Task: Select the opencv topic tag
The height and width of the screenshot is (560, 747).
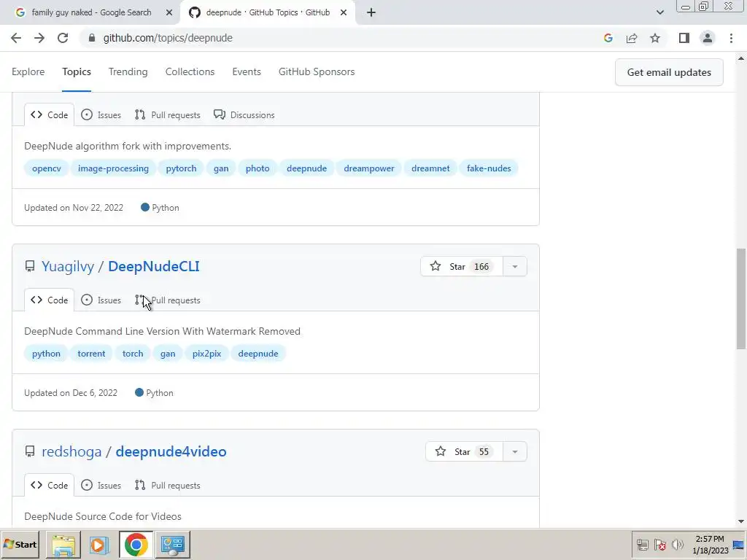Action: click(x=47, y=168)
